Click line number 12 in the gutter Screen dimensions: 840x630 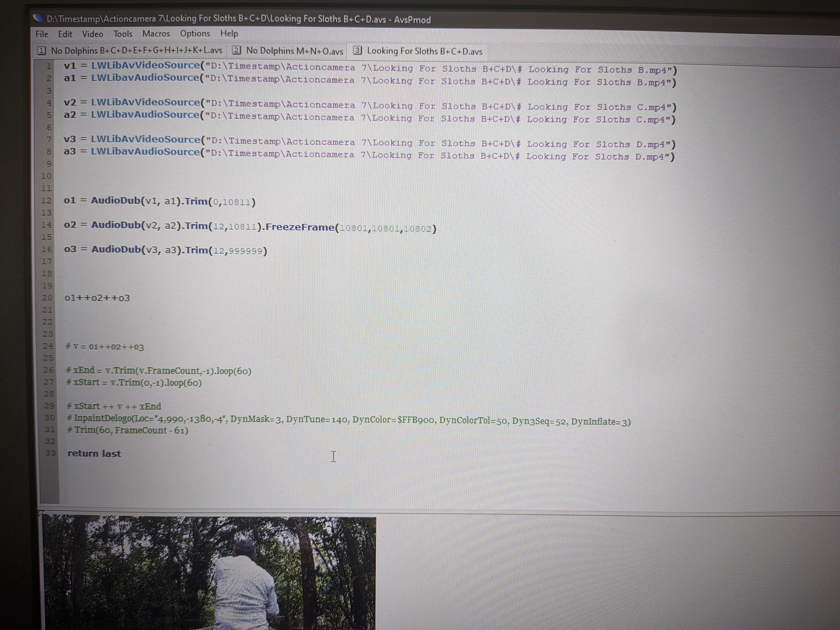click(46, 201)
